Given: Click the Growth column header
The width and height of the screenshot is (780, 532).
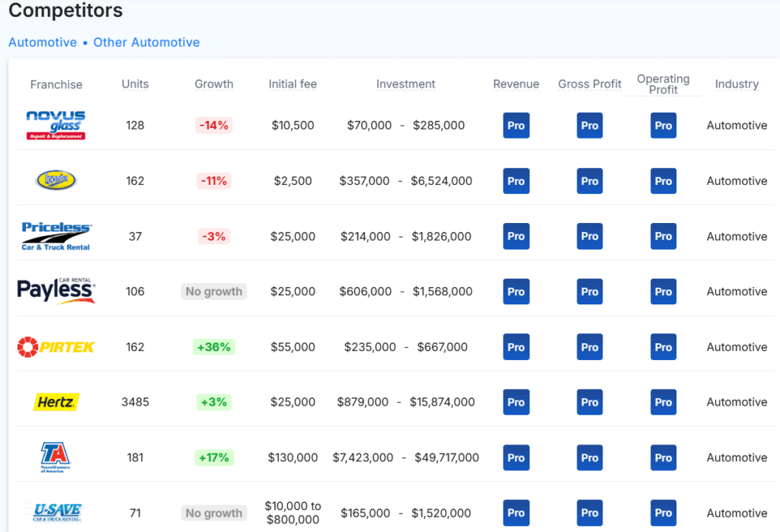Looking at the screenshot, I should click(x=214, y=84).
